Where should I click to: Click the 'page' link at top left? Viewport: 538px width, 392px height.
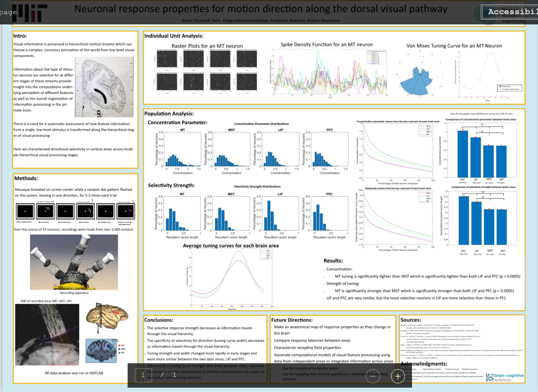[x=8, y=12]
